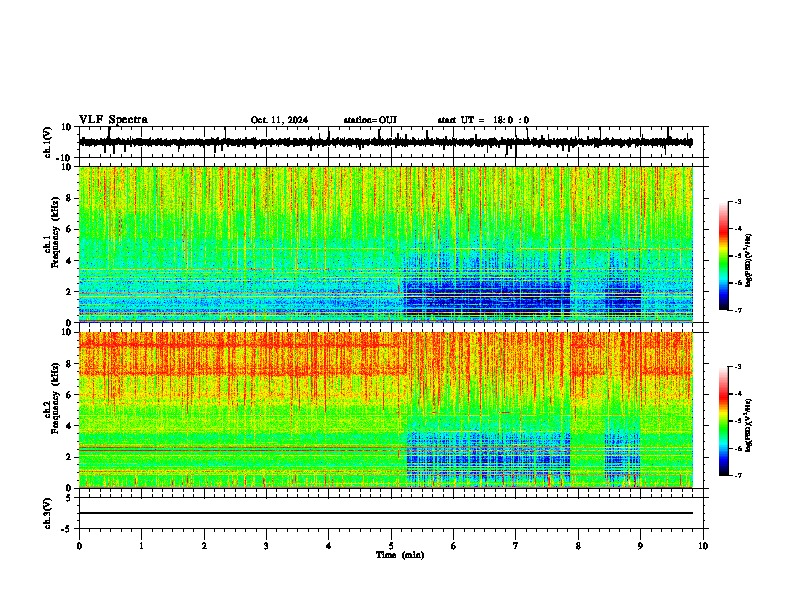Click the ch.1 spectrogram plot area

[x=386, y=244]
